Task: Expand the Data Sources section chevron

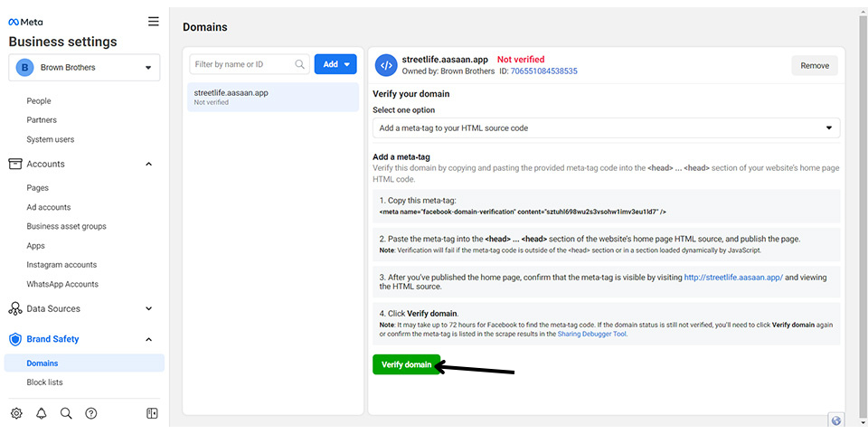Action: pos(148,309)
